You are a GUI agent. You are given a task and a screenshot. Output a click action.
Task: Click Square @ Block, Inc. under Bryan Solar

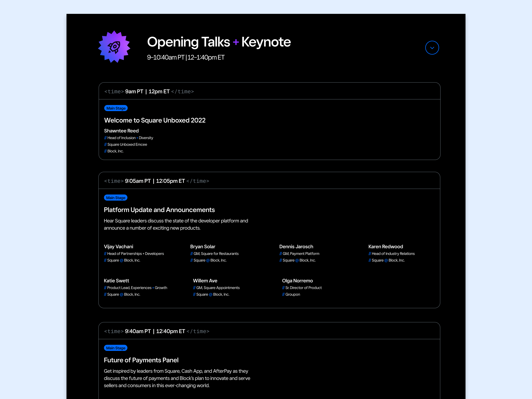pyautogui.click(x=209, y=260)
